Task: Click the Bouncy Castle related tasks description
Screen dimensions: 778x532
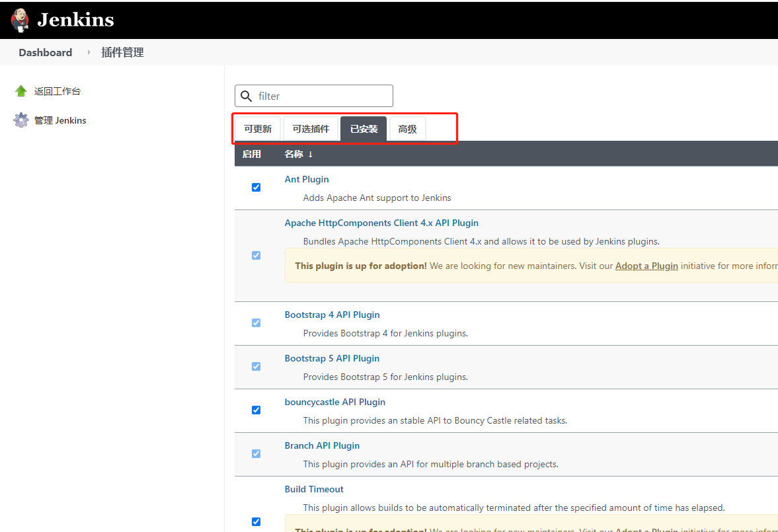Action: tap(435, 421)
